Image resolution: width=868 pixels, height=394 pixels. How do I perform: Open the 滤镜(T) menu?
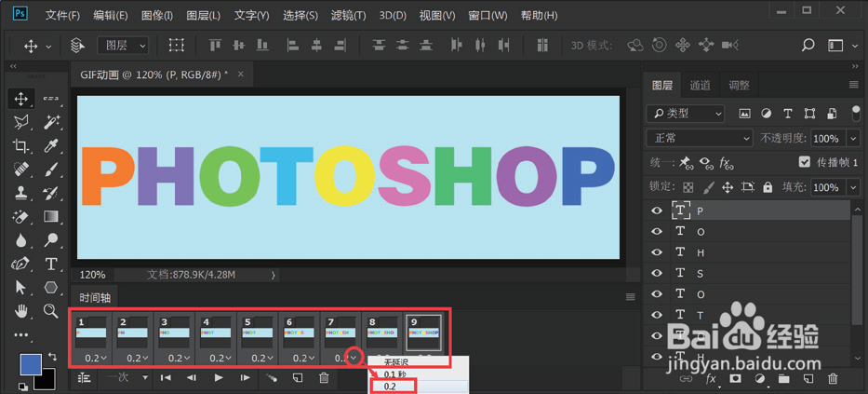[349, 16]
